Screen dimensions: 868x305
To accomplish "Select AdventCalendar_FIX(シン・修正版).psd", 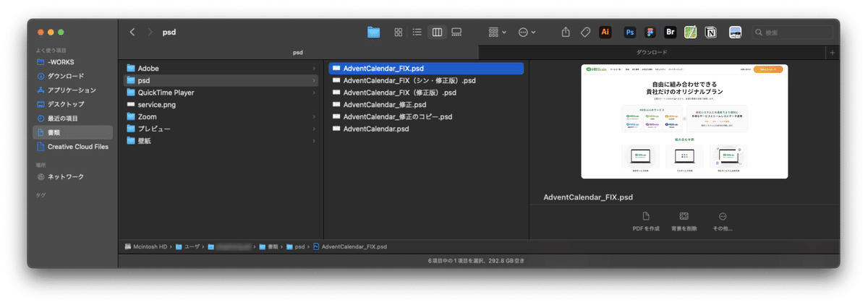I will (426, 80).
